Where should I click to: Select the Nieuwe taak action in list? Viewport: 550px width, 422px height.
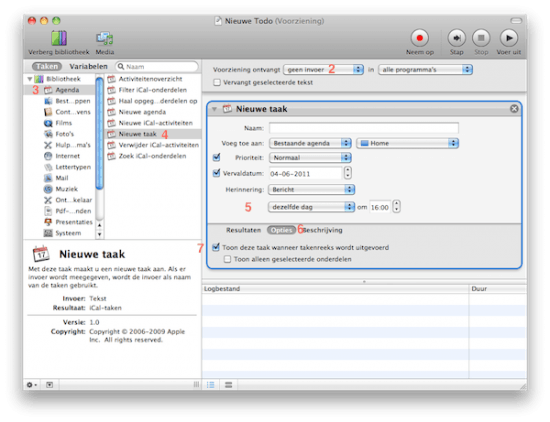click(x=153, y=134)
